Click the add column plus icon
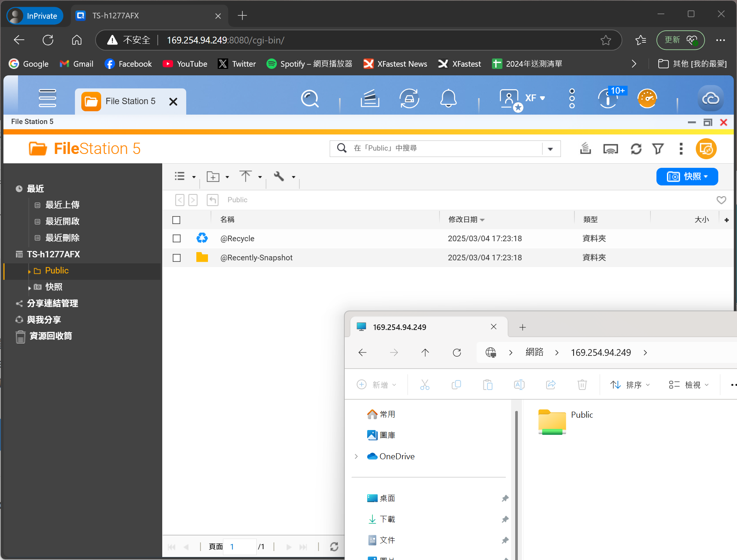 click(x=727, y=220)
